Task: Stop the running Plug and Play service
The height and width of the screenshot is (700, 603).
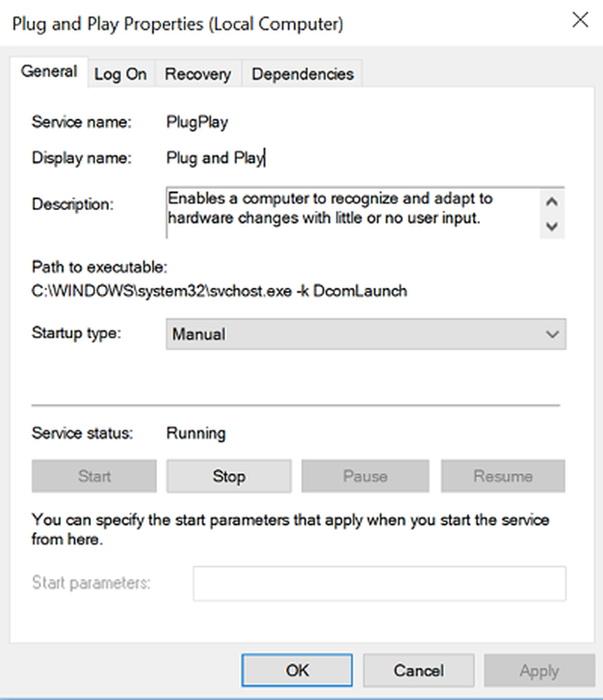Action: point(229,477)
